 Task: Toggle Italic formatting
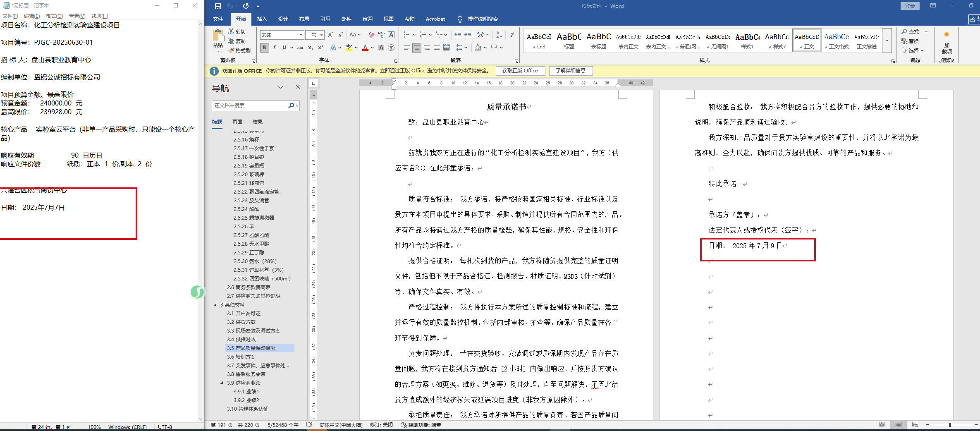tap(274, 48)
